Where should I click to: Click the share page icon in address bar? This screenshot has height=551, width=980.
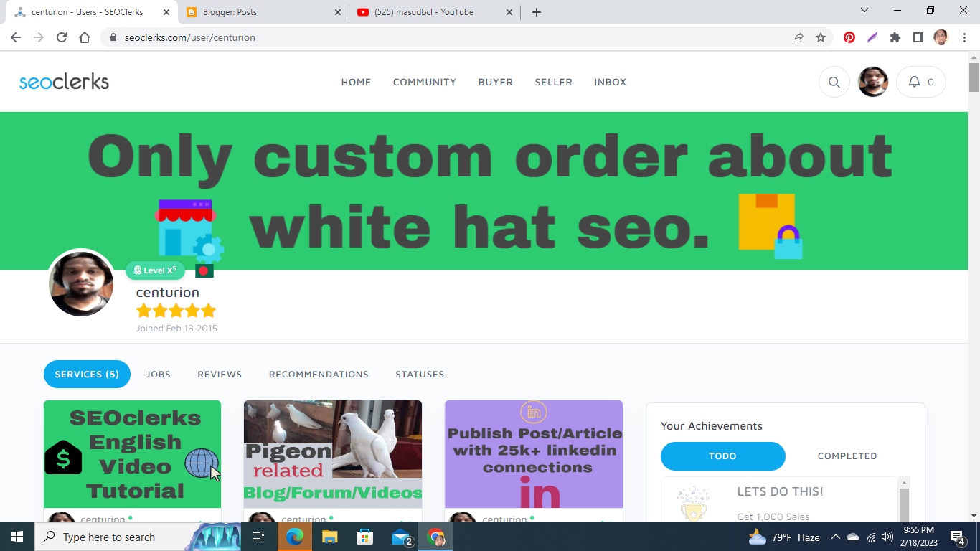(798, 37)
